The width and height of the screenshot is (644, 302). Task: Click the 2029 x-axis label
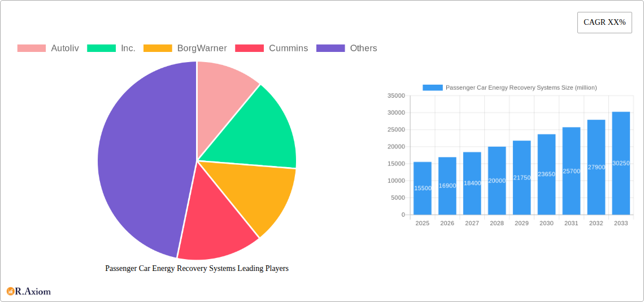pos(521,224)
